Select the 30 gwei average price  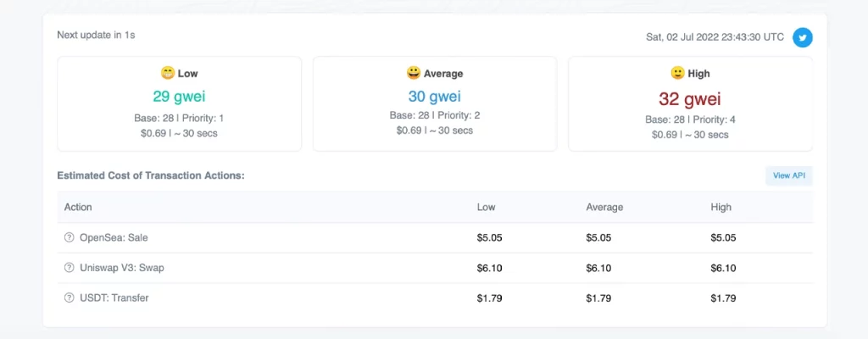point(435,97)
